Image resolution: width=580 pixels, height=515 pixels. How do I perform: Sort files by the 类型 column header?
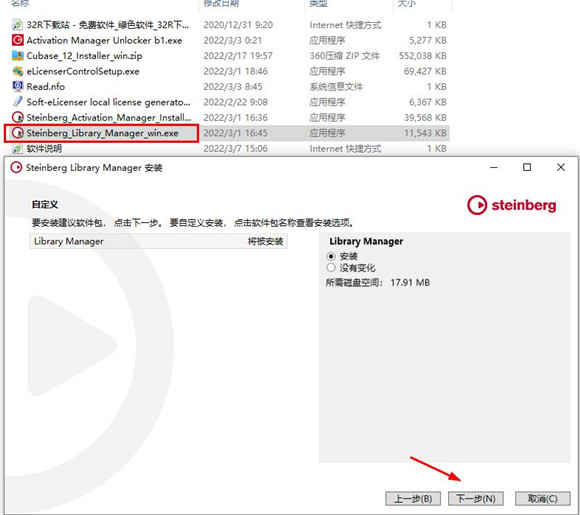point(318,3)
